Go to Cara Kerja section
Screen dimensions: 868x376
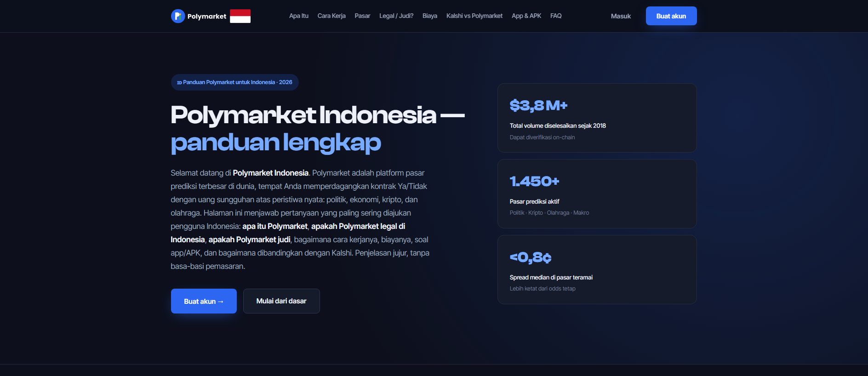point(331,16)
